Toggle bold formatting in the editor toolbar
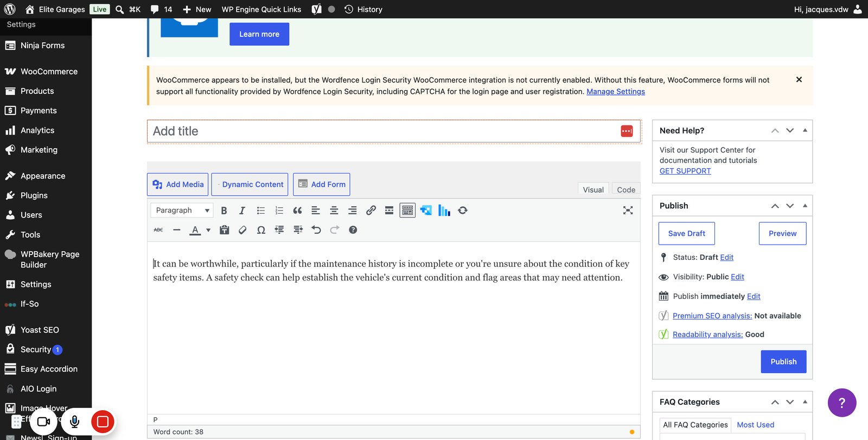 224,211
